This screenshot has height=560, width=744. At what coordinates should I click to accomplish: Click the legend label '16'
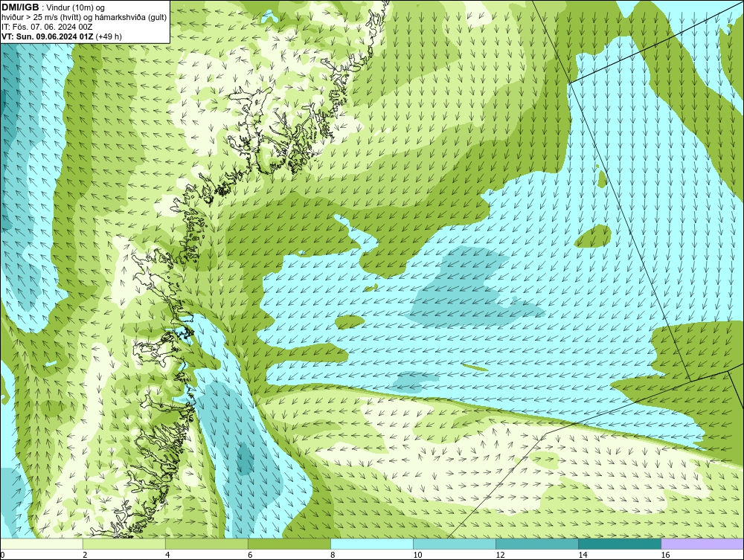664,555
